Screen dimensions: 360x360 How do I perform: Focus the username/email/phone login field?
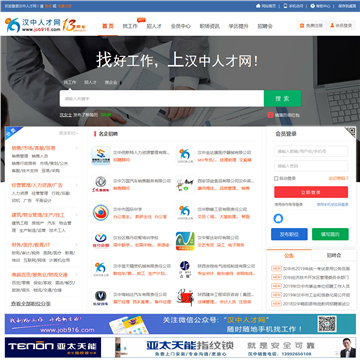pos(311,151)
